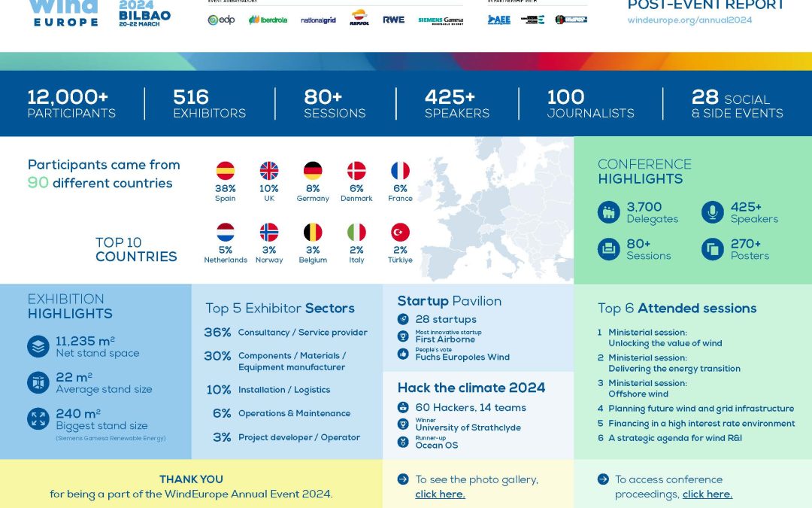Screen dimensions: 812x508
Task: Click the RWE sponsor logo
Action: [393, 20]
